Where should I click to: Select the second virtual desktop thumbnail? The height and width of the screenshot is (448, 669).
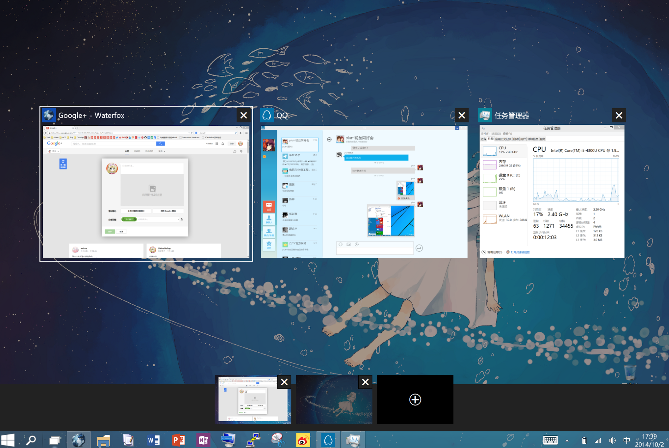tap(330, 403)
